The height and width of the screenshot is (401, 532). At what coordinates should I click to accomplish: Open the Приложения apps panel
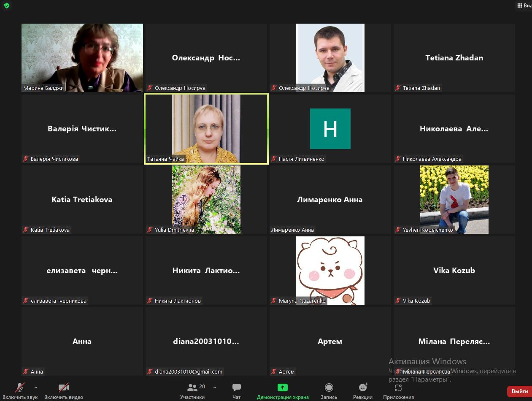click(398, 390)
